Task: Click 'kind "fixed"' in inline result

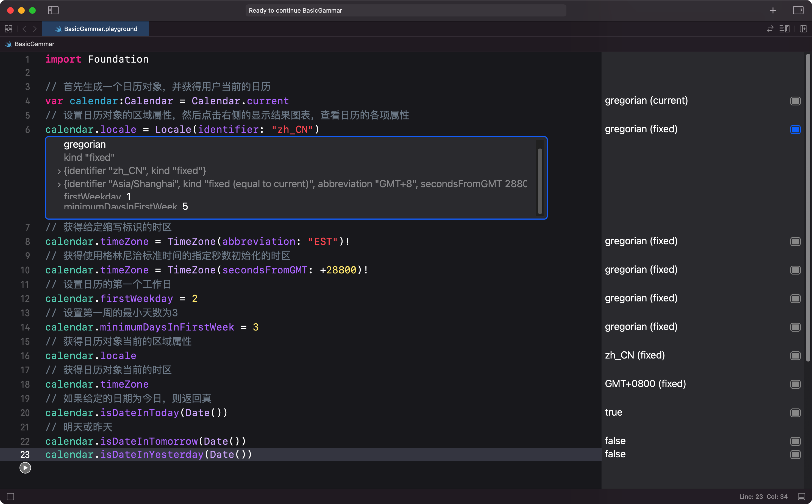Action: 89,158
